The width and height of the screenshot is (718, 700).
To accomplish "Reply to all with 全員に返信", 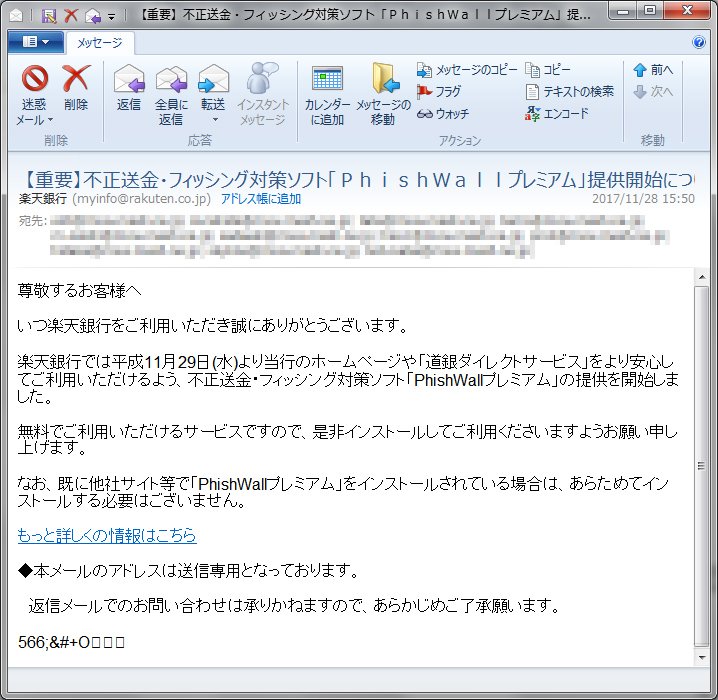I will tap(171, 95).
